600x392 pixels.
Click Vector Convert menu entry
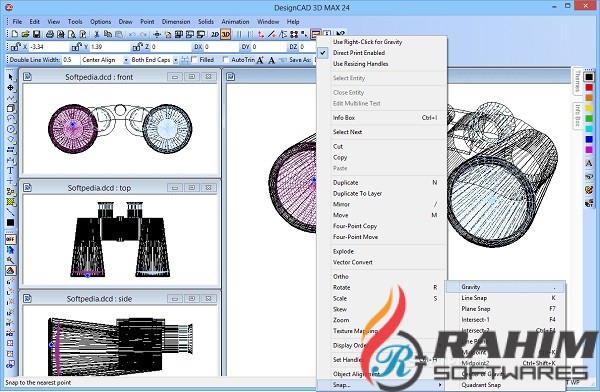382,262
